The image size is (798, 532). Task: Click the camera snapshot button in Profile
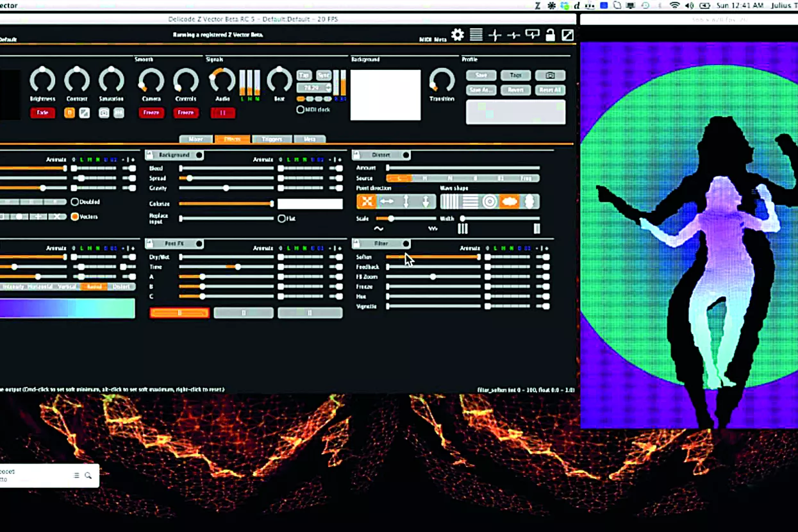click(550, 75)
